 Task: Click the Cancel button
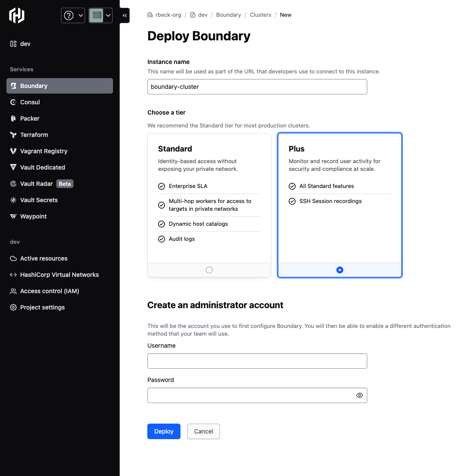click(203, 431)
